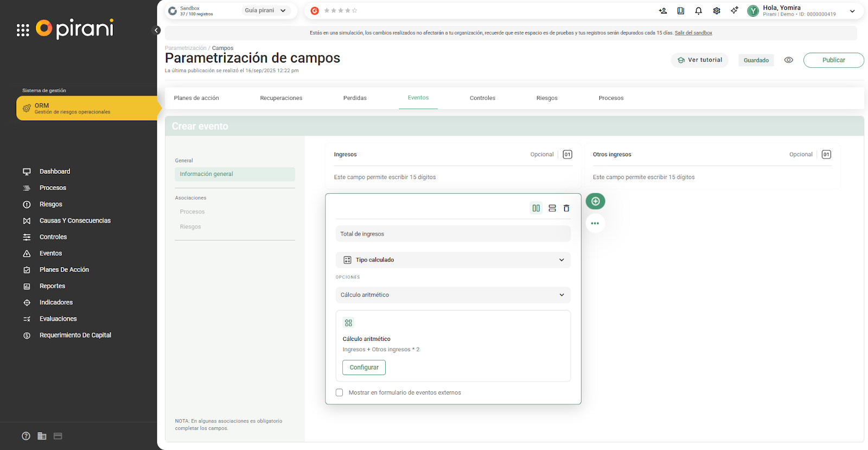Viewport: 868px width, 450px height.
Task: Click the Total de ingresos name field
Action: [x=453, y=234]
